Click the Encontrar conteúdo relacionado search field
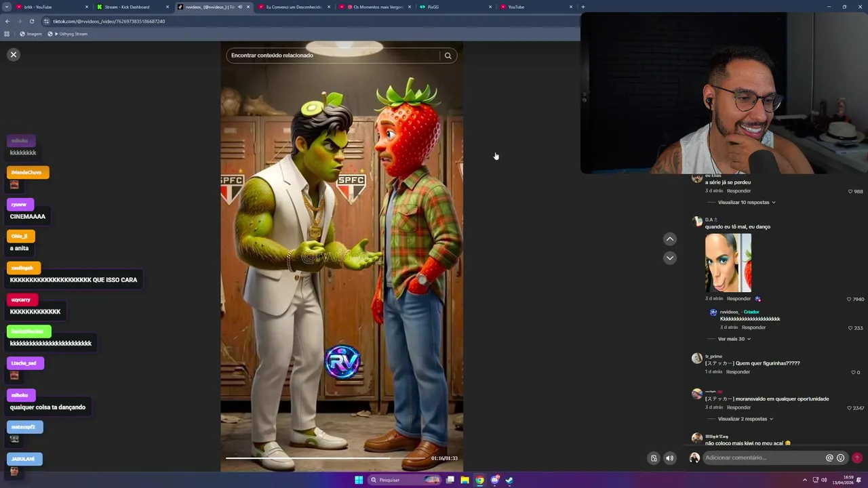 coord(332,56)
